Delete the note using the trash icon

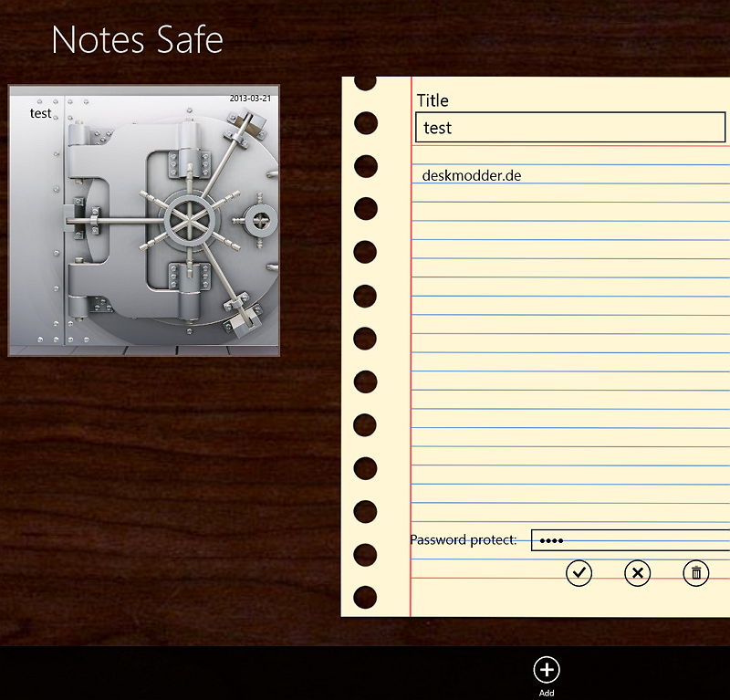tap(696, 573)
